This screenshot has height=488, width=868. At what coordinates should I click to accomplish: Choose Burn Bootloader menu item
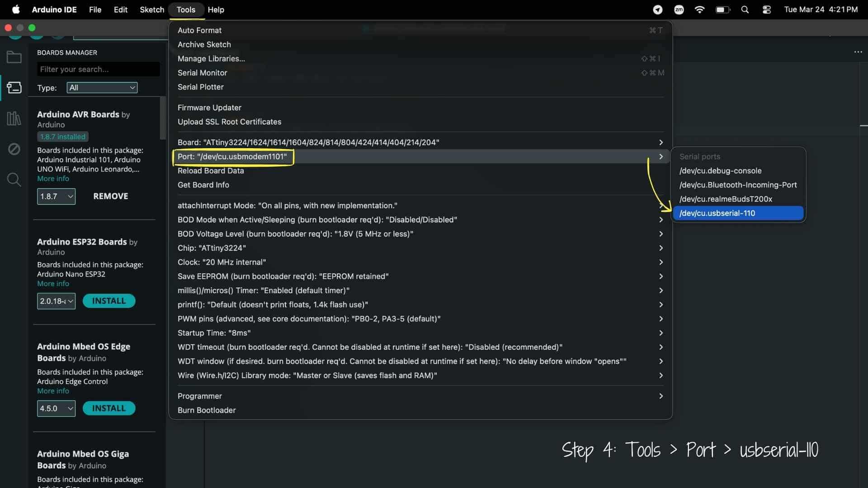click(207, 410)
